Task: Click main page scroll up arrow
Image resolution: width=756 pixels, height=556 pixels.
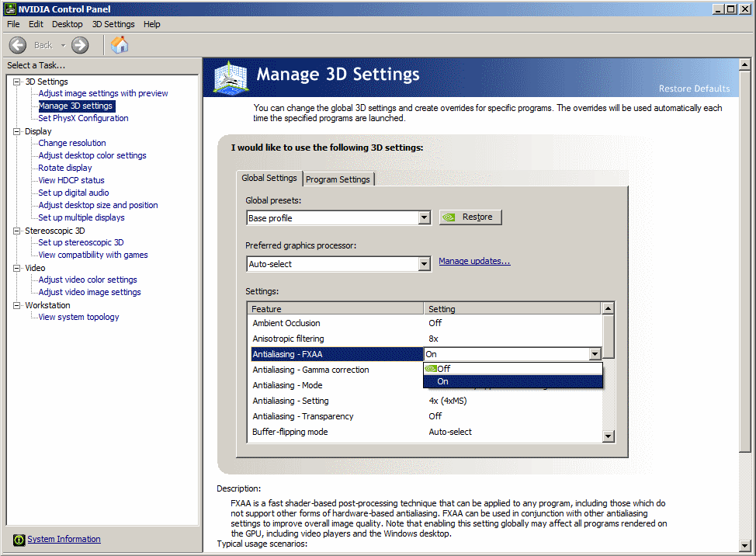Action: pos(745,64)
